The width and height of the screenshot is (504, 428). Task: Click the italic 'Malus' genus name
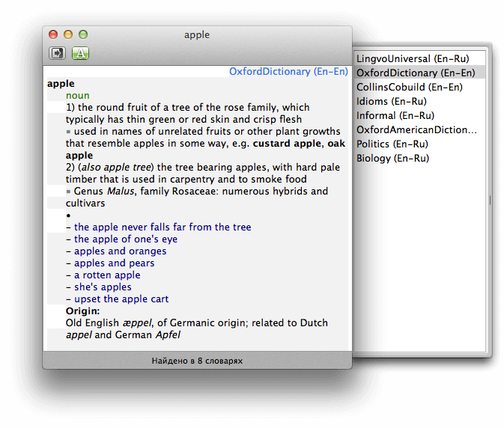pos(121,191)
